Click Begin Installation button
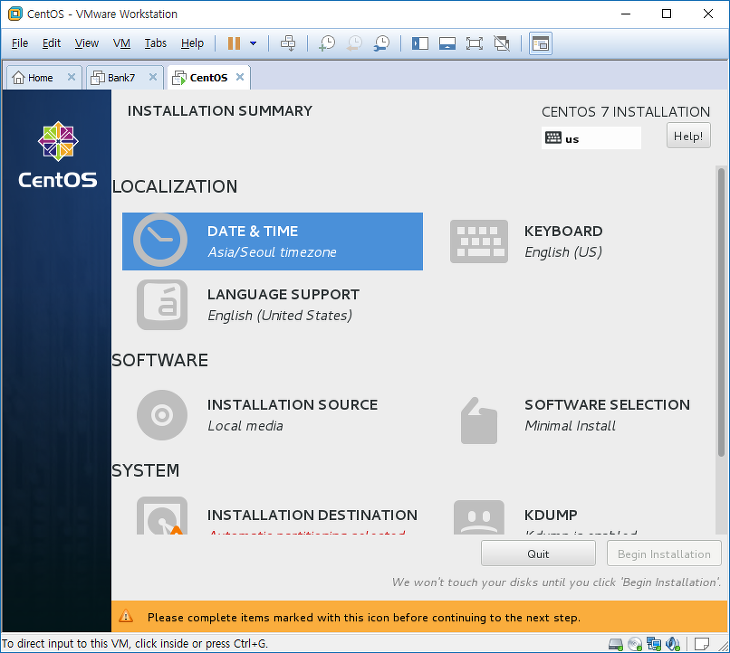This screenshot has height=653, width=730. point(664,553)
